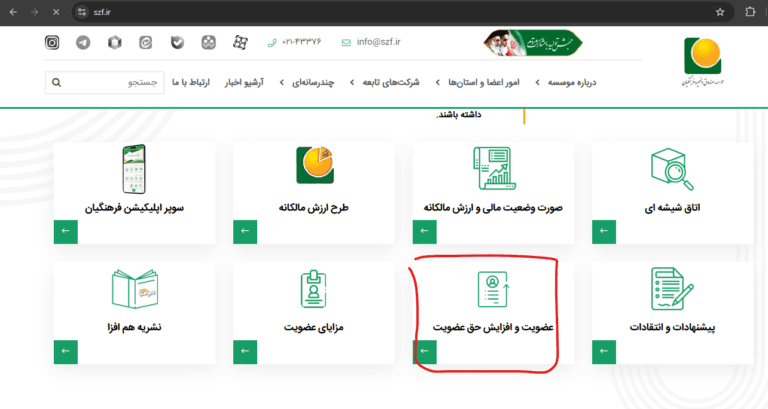Screen dimensions: 768x409
Task: Click the glass room cube magnifier icon
Action: tap(672, 169)
